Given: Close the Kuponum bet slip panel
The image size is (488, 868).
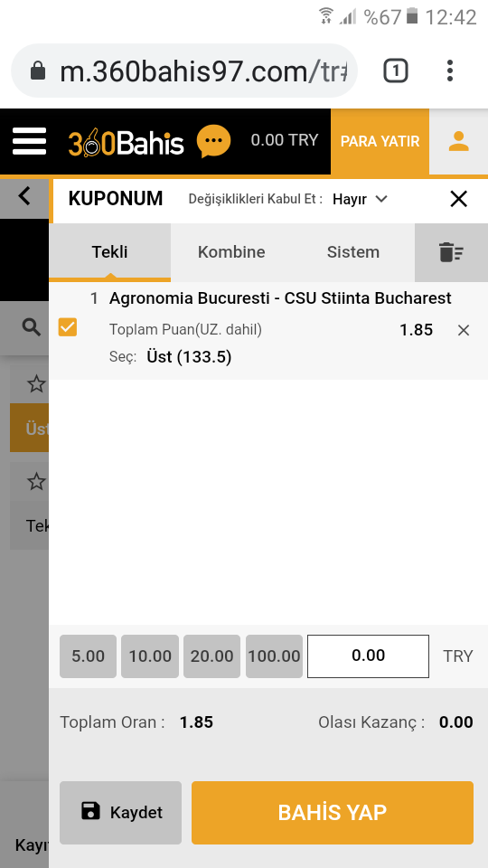Looking at the screenshot, I should pyautogui.click(x=459, y=199).
